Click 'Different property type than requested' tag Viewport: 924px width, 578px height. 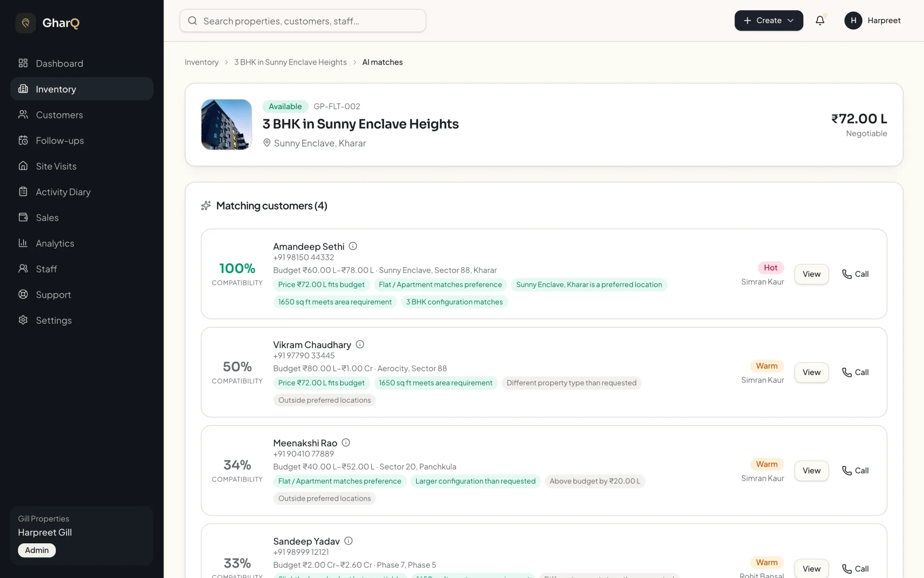coord(571,383)
